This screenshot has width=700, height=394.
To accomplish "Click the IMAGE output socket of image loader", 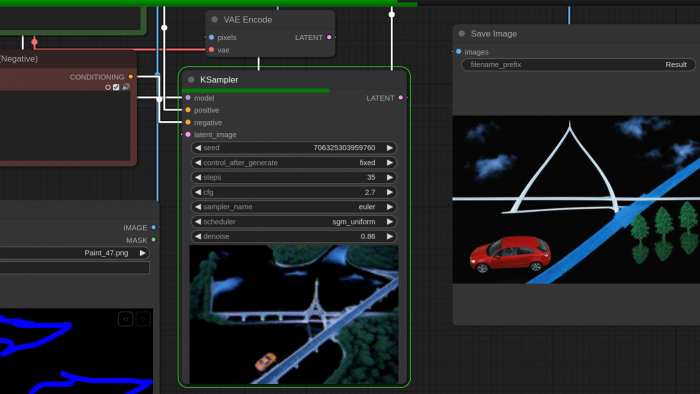I will click(154, 228).
